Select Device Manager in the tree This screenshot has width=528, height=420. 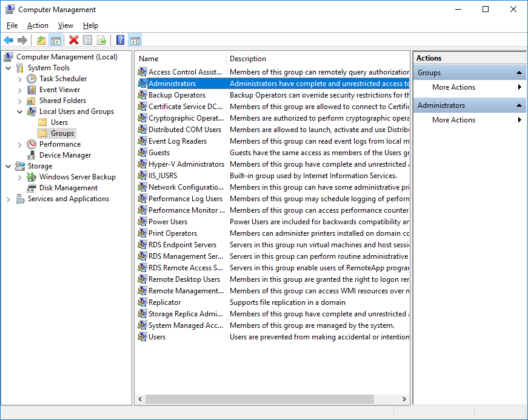click(x=65, y=155)
